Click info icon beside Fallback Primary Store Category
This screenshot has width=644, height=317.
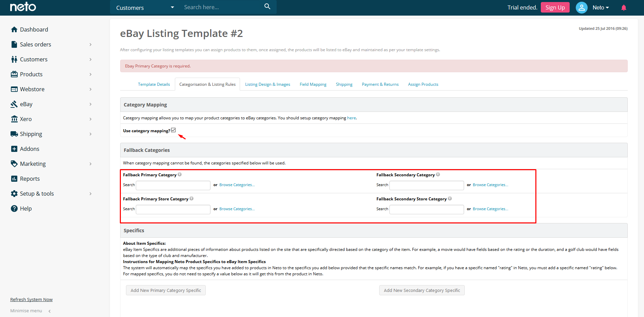pos(191,198)
